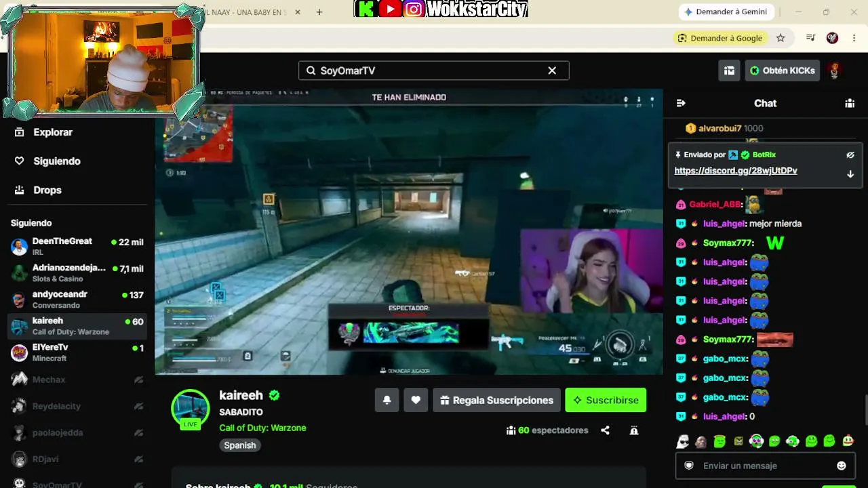
Task: Follow kaireeh with the heart button
Action: 416,400
